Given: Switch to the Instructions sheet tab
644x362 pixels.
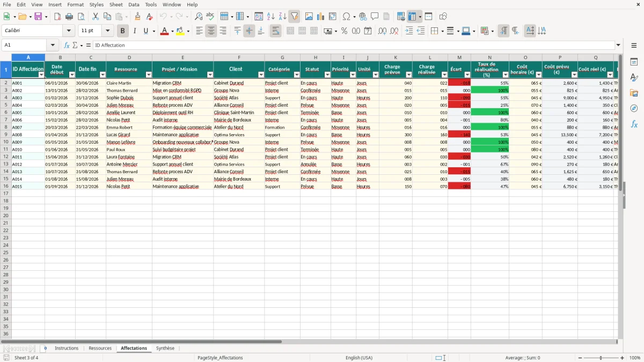Looking at the screenshot, I should [67, 349].
